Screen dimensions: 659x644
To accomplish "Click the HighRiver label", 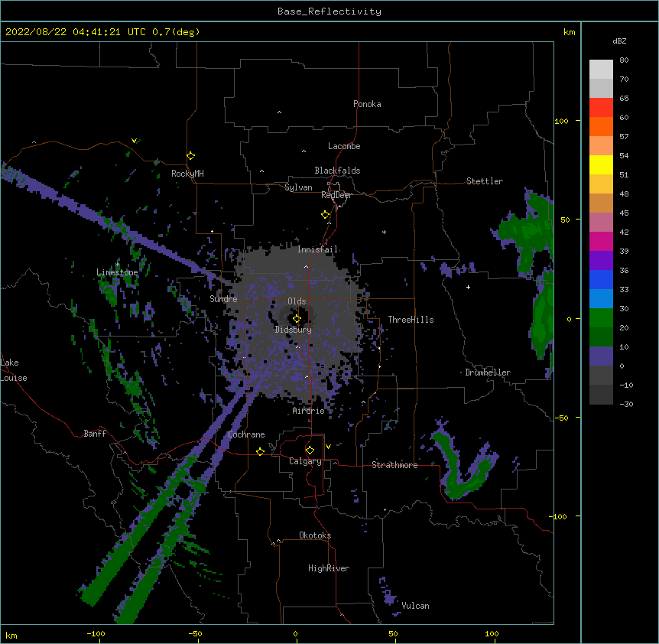I will 329,568.
